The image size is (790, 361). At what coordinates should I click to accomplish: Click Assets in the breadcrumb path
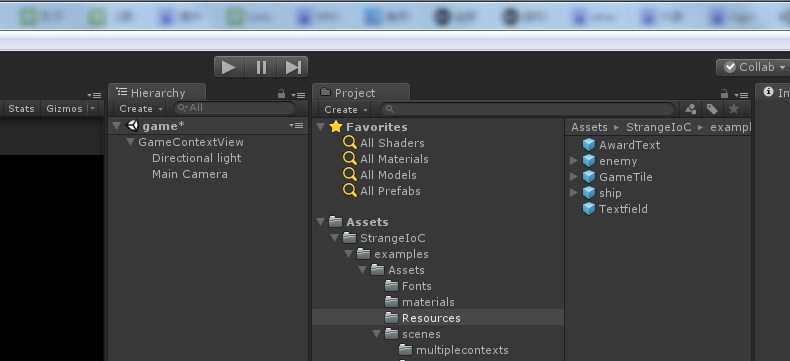(589, 128)
